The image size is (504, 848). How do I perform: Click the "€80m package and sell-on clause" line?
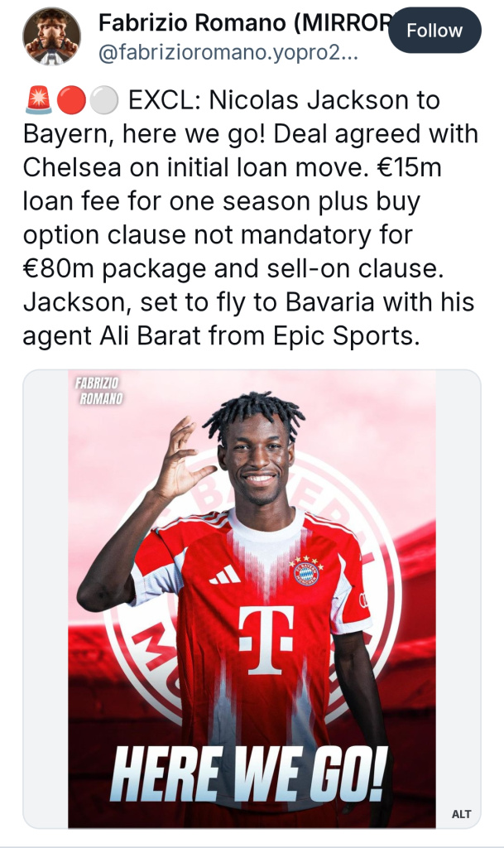coord(233,269)
